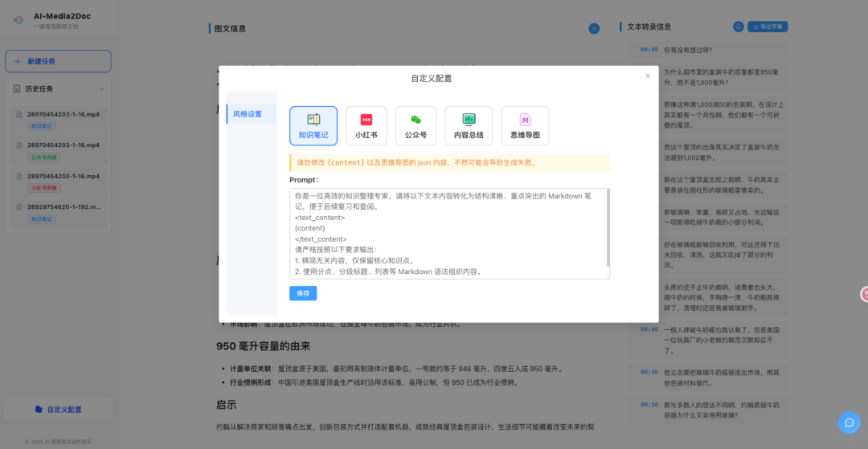Viewport: 868px width, 449px height.
Task: Click the yellow warning about {content}
Action: tap(449, 162)
